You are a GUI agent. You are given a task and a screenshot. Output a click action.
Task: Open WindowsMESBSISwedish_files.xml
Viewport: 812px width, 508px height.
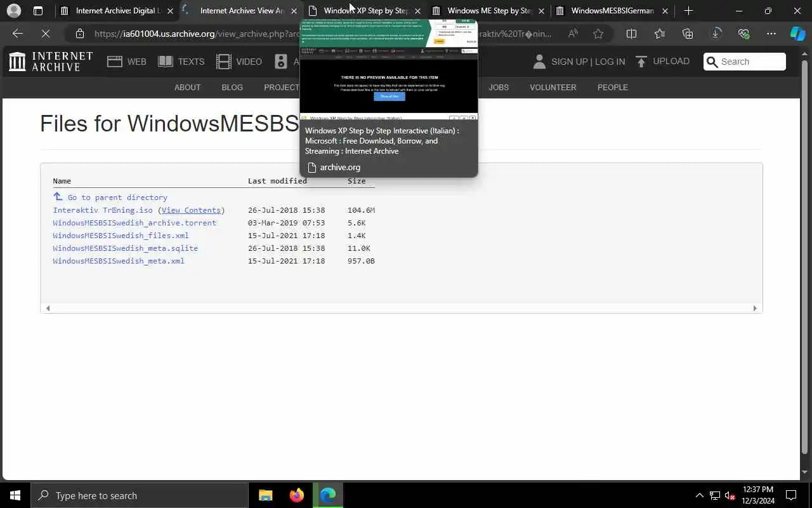[121, 236]
